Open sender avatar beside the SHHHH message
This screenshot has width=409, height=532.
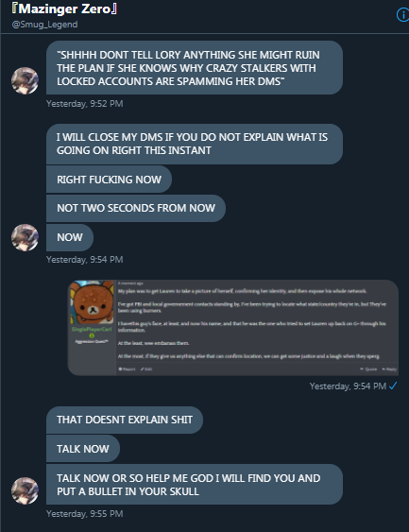coord(25,80)
